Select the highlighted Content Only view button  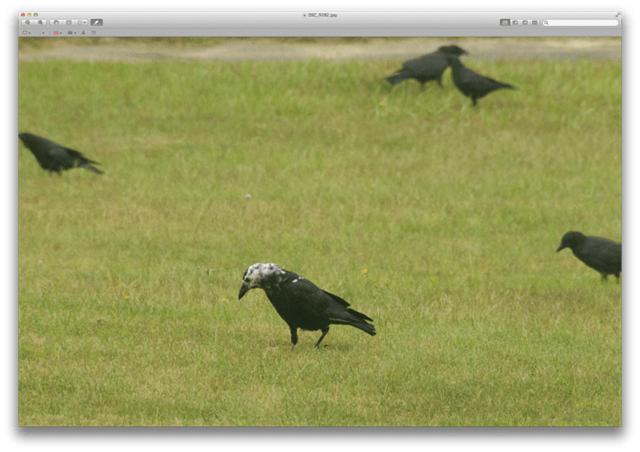point(505,22)
